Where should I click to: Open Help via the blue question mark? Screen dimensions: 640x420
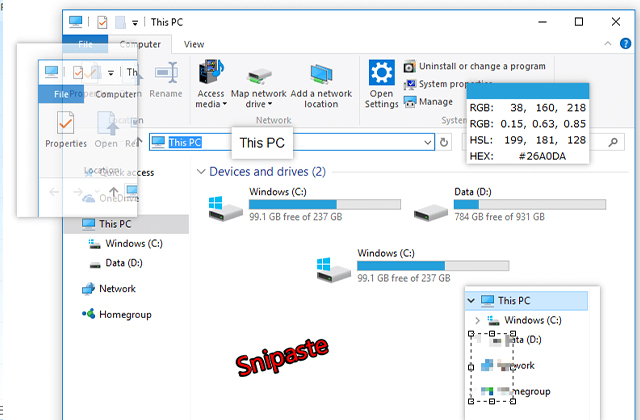tap(625, 43)
